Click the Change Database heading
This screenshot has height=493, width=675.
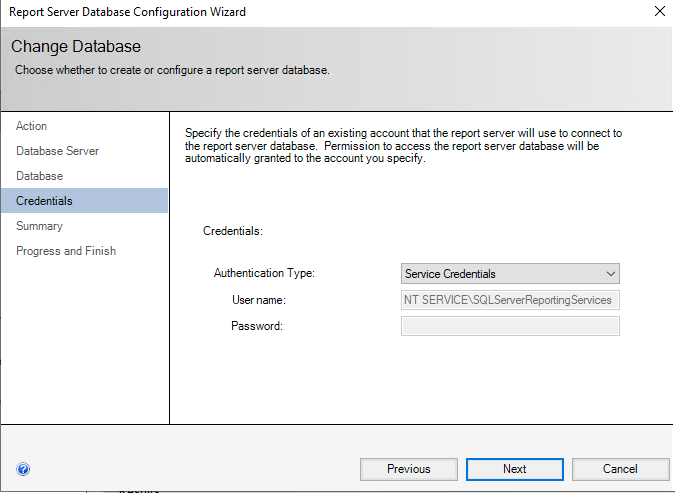(x=76, y=47)
